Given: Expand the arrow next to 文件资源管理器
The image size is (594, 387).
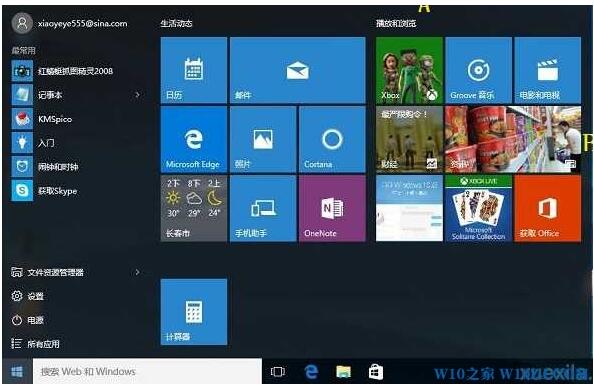Looking at the screenshot, I should click(x=138, y=272).
